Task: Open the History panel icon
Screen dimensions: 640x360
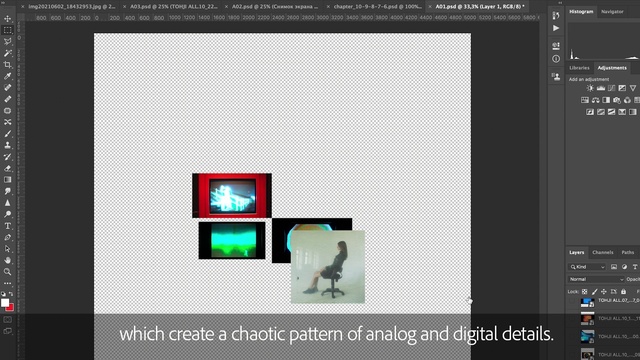Action: (556, 16)
